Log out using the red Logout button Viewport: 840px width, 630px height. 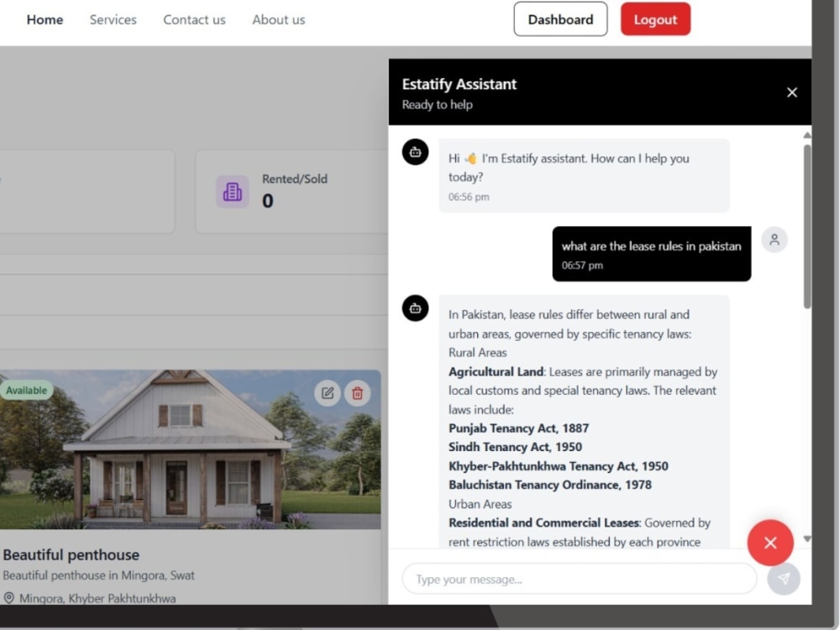(x=656, y=19)
